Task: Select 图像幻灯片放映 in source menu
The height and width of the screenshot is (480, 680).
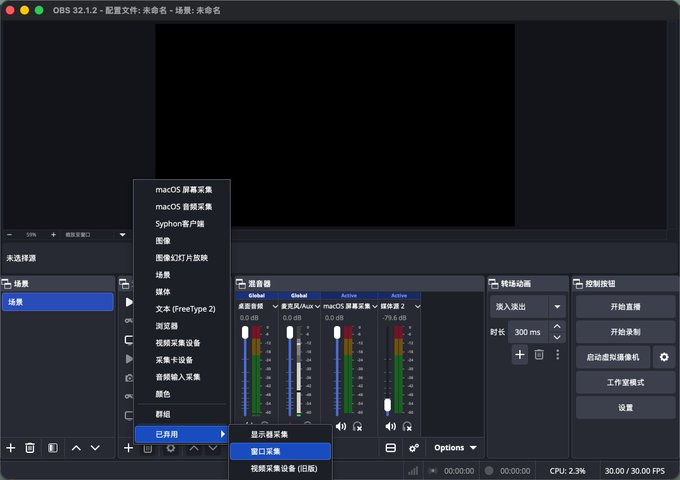Action: tap(182, 258)
